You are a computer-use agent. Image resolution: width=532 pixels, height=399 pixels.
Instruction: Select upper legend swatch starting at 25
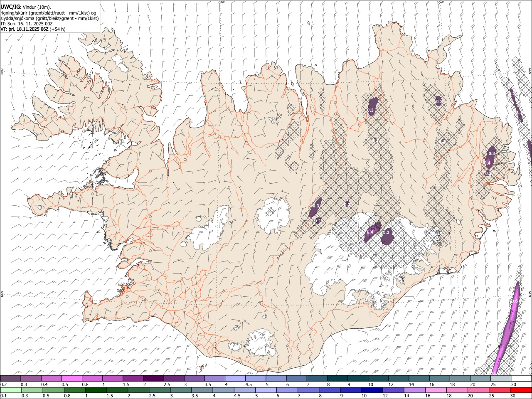[501, 379]
